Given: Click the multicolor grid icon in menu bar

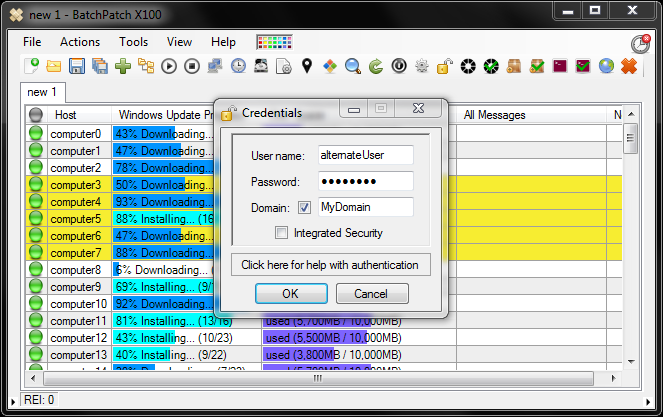Looking at the screenshot, I should [274, 42].
